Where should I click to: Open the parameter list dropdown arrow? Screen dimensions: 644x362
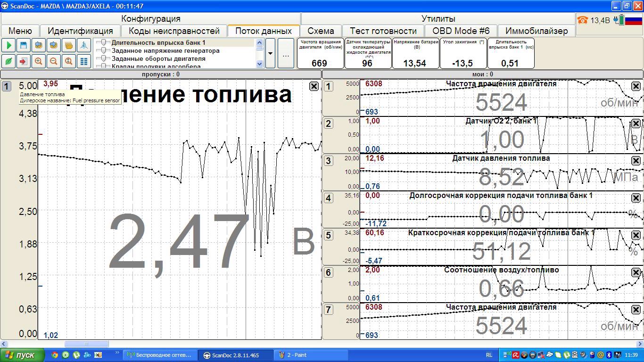coord(270,53)
